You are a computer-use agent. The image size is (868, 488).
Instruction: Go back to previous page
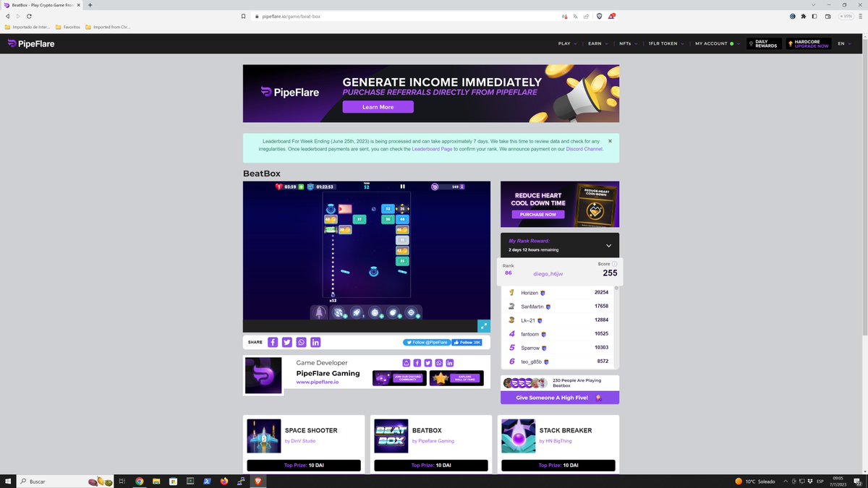tap(7, 16)
